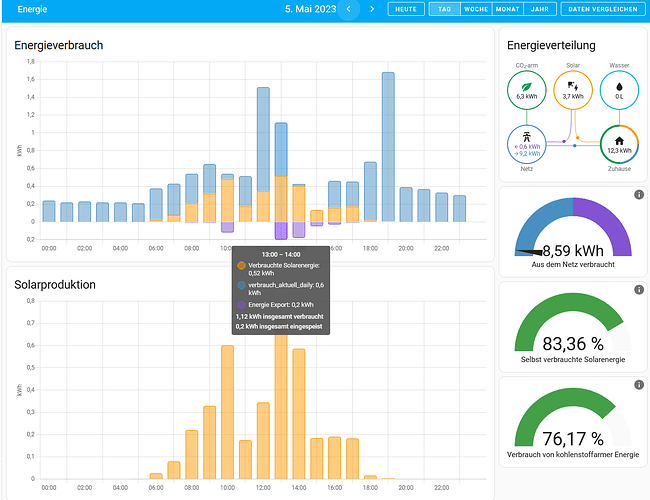Click the Energieverteilung card heading
This screenshot has width=650, height=500.
point(551,45)
